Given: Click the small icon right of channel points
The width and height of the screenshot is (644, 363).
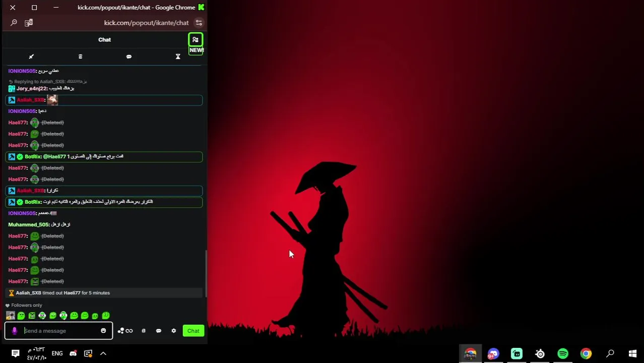Looking at the screenshot, I should (144, 331).
